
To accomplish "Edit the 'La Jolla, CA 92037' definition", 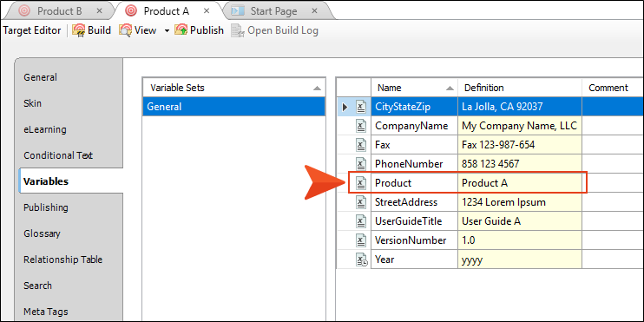I will pos(520,108).
